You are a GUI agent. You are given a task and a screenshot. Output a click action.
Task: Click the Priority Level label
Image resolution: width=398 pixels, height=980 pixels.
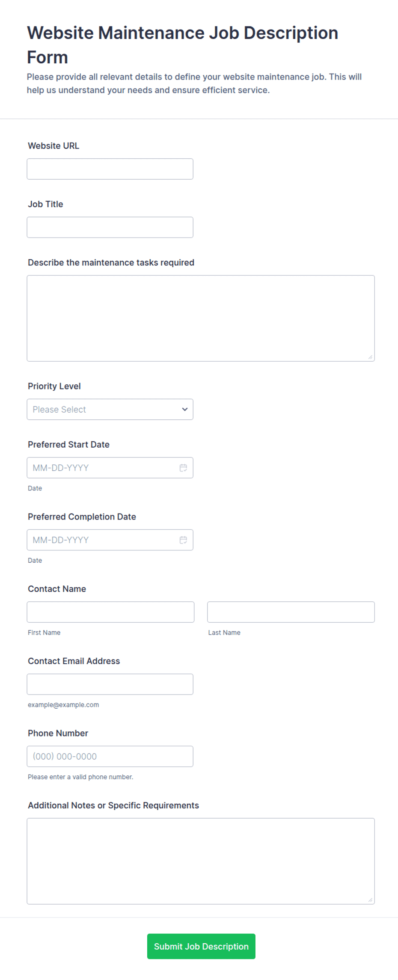54,386
